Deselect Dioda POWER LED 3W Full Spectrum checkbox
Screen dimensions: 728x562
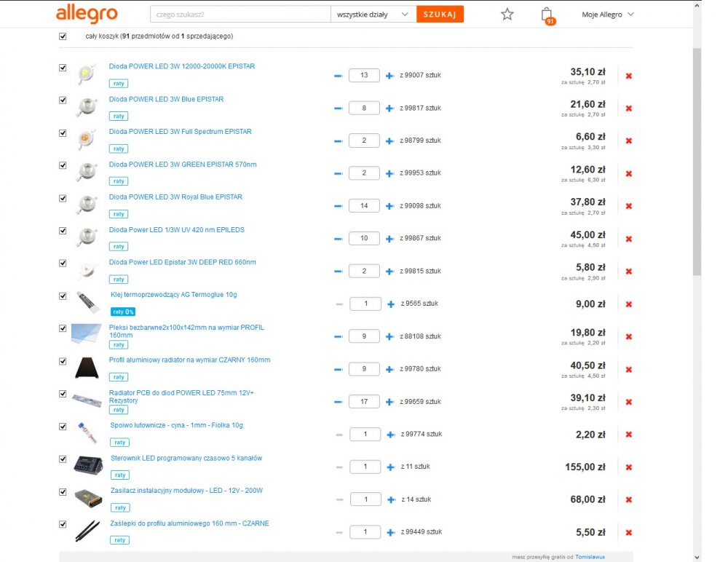click(x=63, y=132)
